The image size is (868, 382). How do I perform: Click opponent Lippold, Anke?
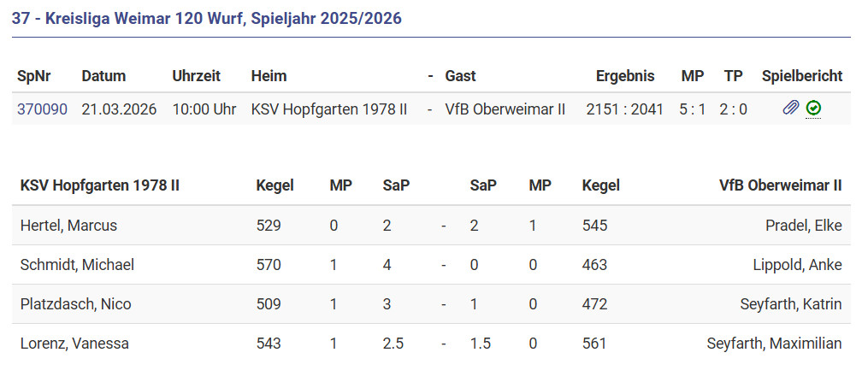pos(797,265)
